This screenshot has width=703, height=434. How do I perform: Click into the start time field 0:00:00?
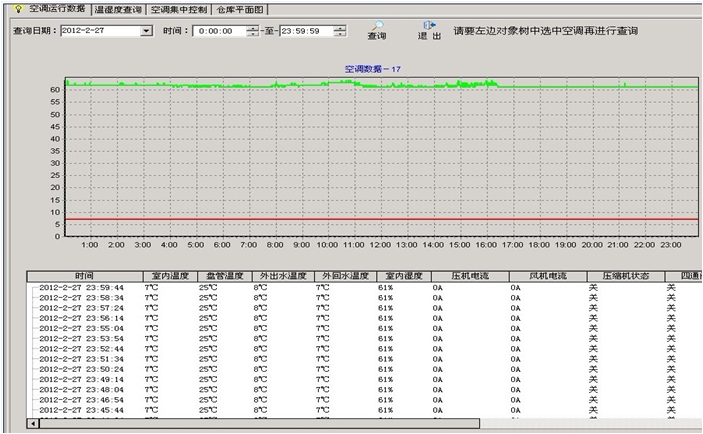point(217,31)
